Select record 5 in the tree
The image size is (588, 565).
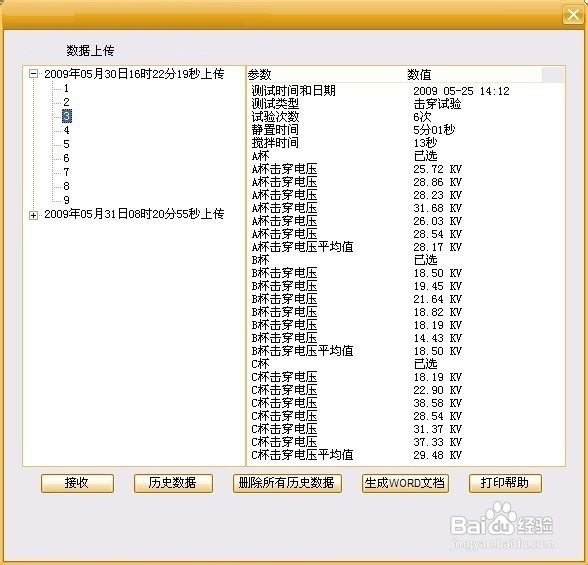[x=66, y=144]
